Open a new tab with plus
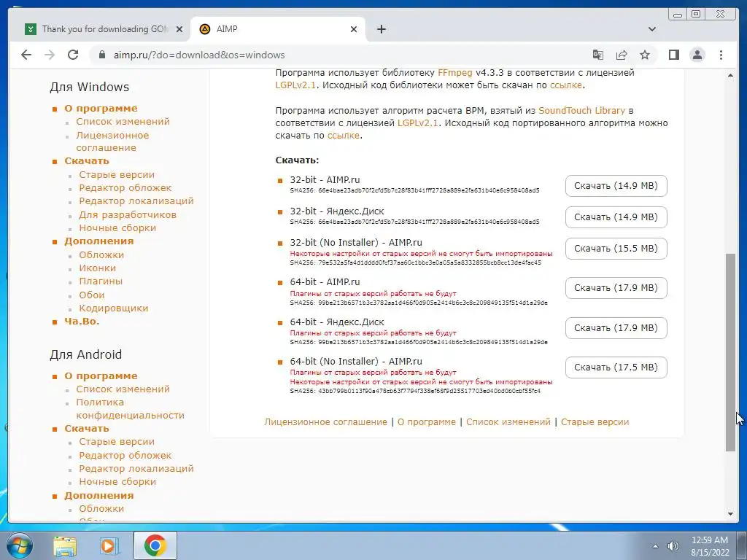 coord(381,29)
